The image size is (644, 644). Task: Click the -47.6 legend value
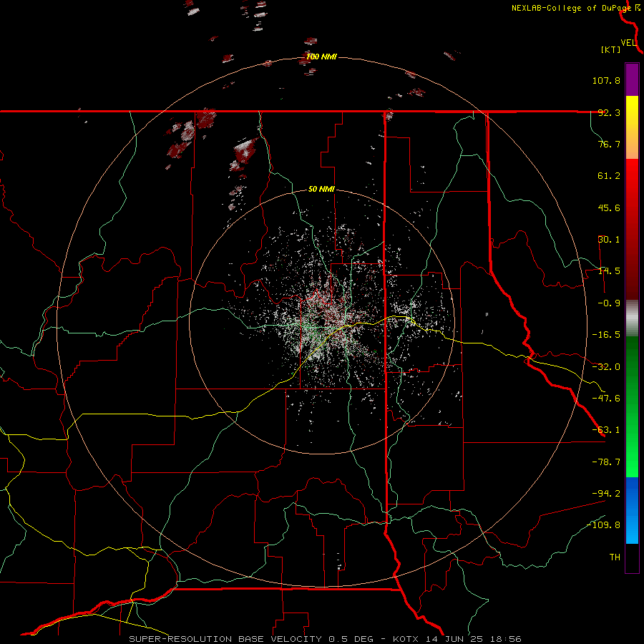[606, 399]
